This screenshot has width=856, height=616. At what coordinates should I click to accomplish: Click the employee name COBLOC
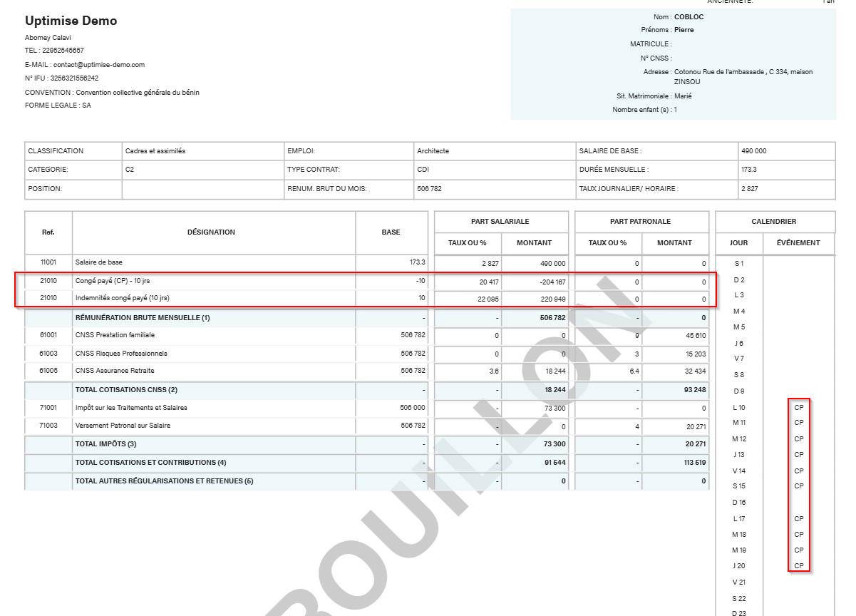[689, 16]
